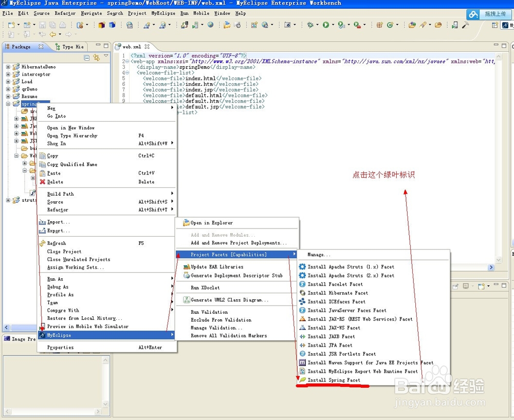Select the web.xml editor tab
This screenshot has height=420, width=514.
click(132, 47)
